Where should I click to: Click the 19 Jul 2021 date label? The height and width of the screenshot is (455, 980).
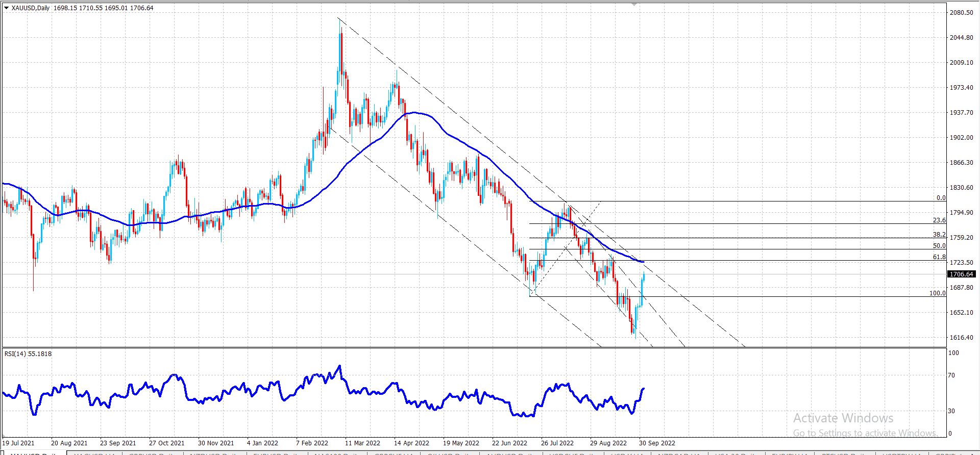click(19, 443)
